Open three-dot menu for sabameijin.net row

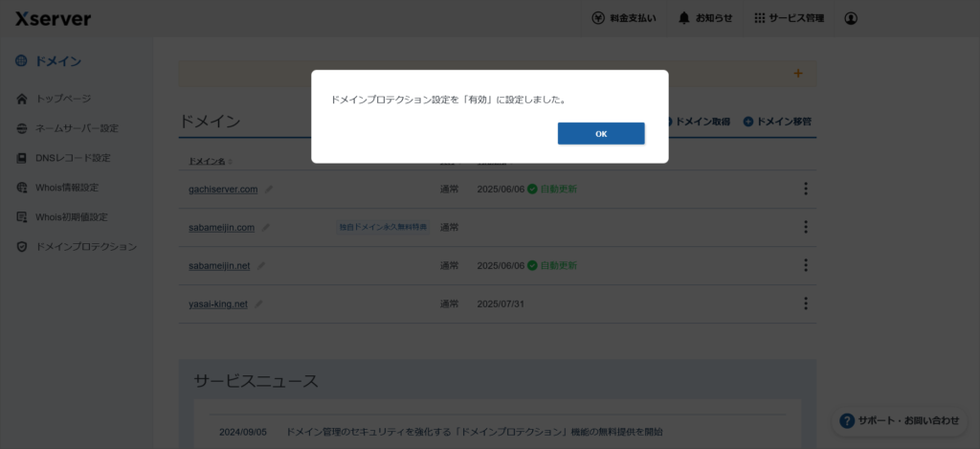tap(806, 265)
